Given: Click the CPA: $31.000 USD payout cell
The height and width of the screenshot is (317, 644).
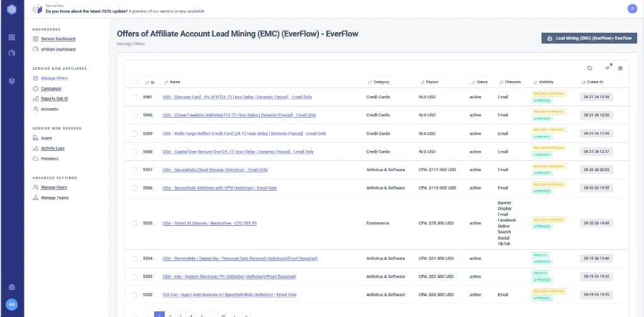Looking at the screenshot, I should [436, 259].
